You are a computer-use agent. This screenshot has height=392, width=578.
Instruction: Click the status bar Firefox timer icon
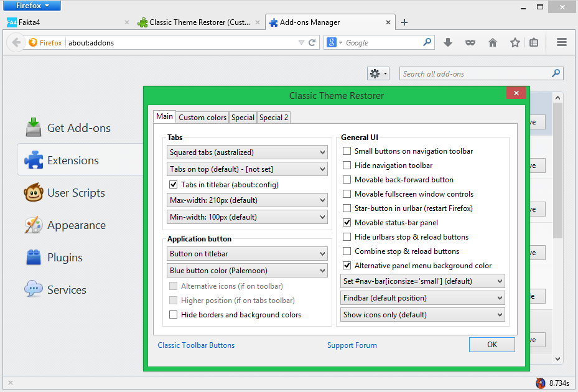pyautogui.click(x=541, y=383)
